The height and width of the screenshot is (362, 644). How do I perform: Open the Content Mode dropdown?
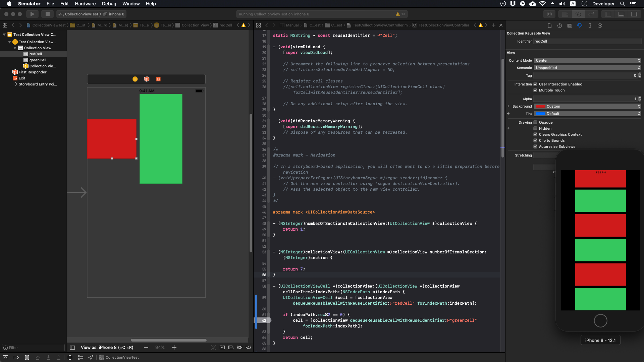(x=587, y=60)
